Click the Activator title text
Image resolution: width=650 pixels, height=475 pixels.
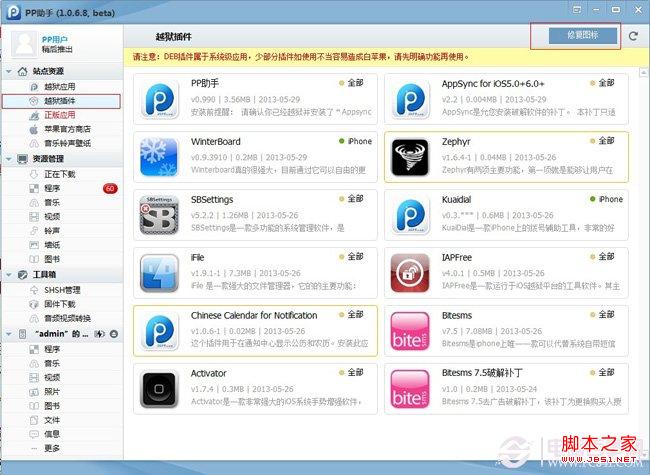point(209,373)
